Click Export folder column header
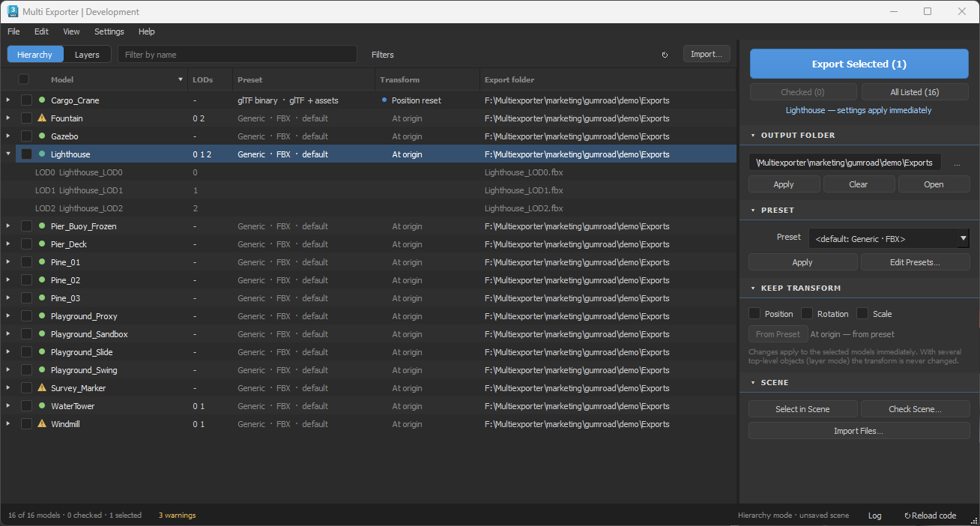The height and width of the screenshot is (526, 980). [608, 79]
